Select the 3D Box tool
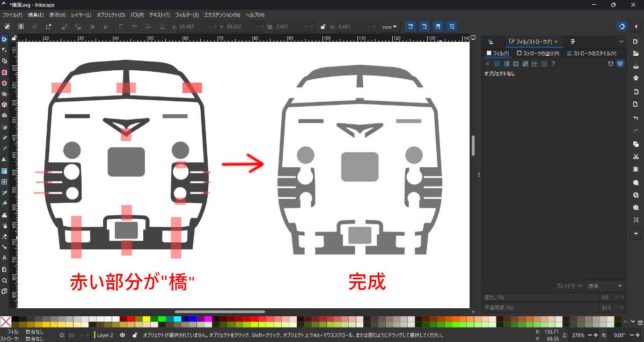Image resolution: width=644 pixels, height=342 pixels. pyautogui.click(x=4, y=105)
